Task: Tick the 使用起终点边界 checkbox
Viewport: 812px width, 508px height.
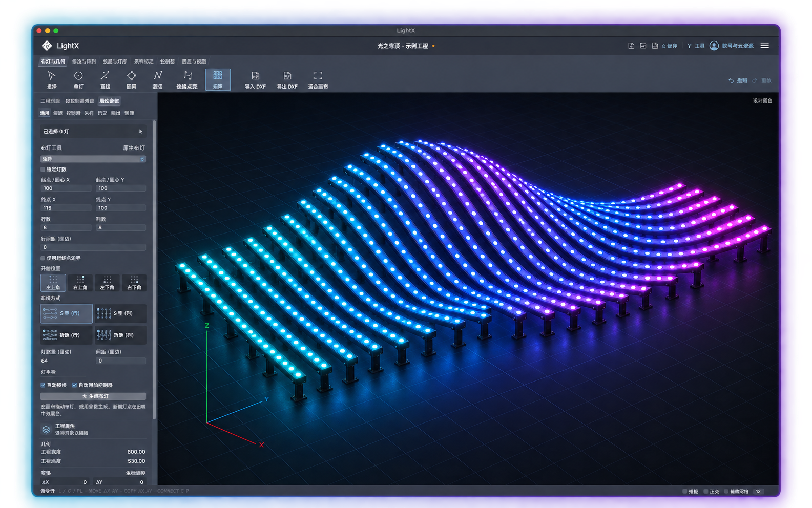Action: point(43,258)
